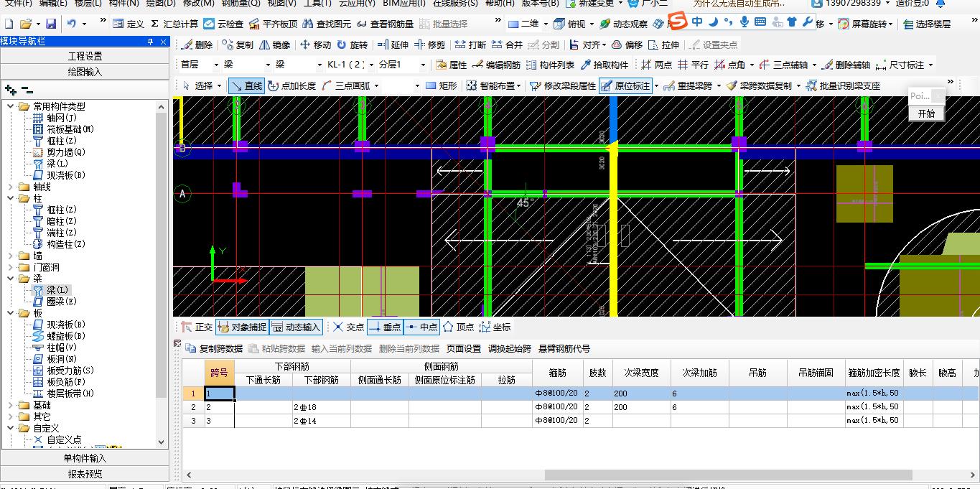This screenshot has height=489, width=980.
Task: Select the 延伸 extend tool
Action: click(x=393, y=45)
